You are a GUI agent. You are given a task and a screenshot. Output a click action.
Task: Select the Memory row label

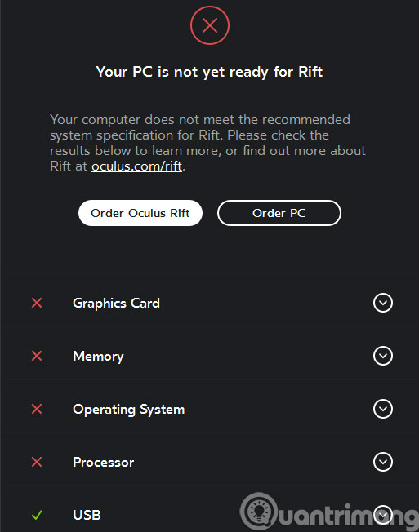click(x=98, y=357)
